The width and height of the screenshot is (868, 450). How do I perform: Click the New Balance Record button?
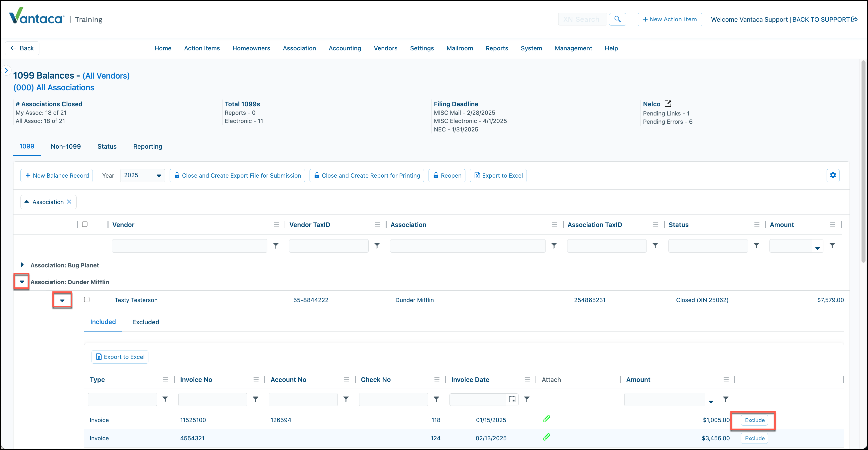click(57, 175)
